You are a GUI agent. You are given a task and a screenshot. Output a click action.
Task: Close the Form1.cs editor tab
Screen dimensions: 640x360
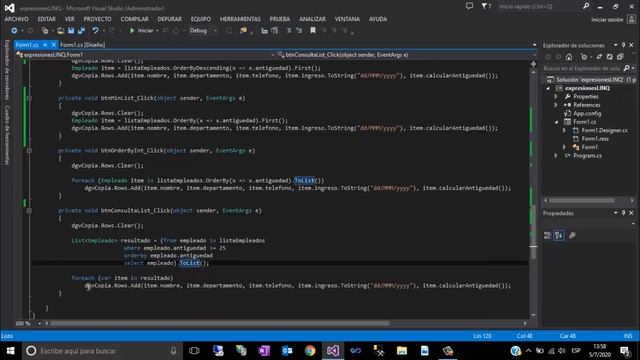click(53, 45)
